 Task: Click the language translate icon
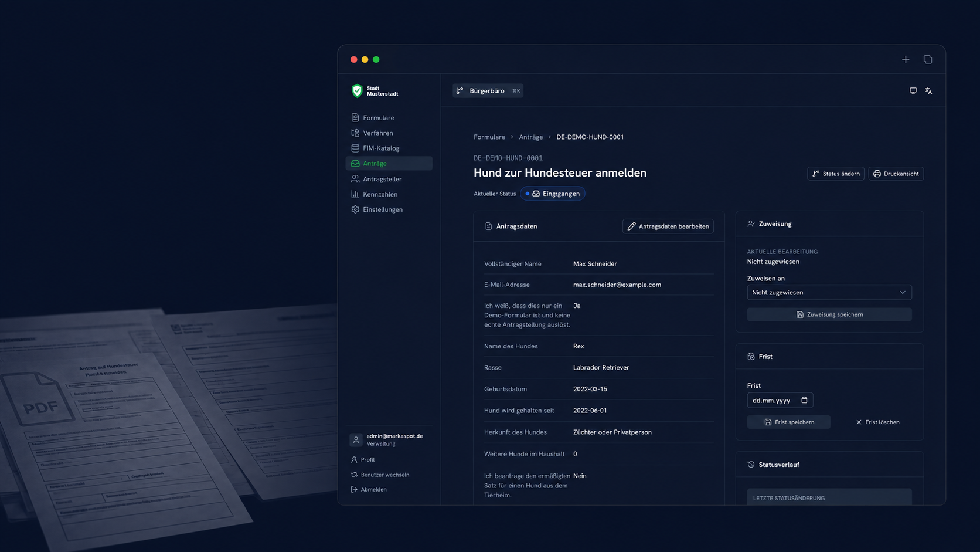point(928,90)
